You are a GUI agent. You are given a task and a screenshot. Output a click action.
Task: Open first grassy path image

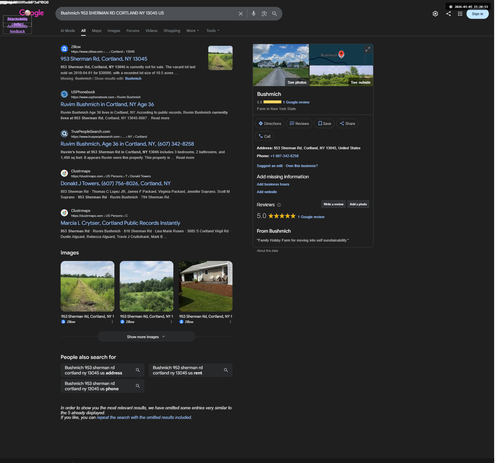coord(87,286)
